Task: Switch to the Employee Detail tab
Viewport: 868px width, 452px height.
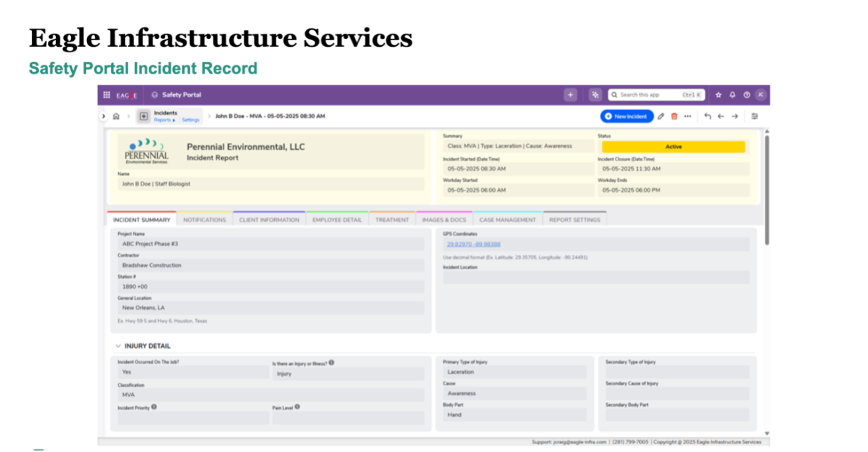Action: [x=337, y=220]
